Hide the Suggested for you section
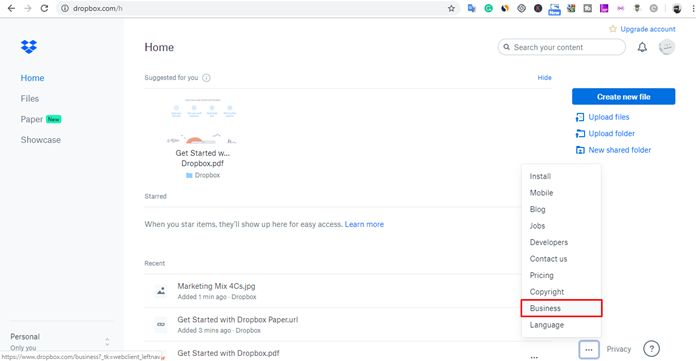This screenshot has width=696, height=361. coord(545,78)
